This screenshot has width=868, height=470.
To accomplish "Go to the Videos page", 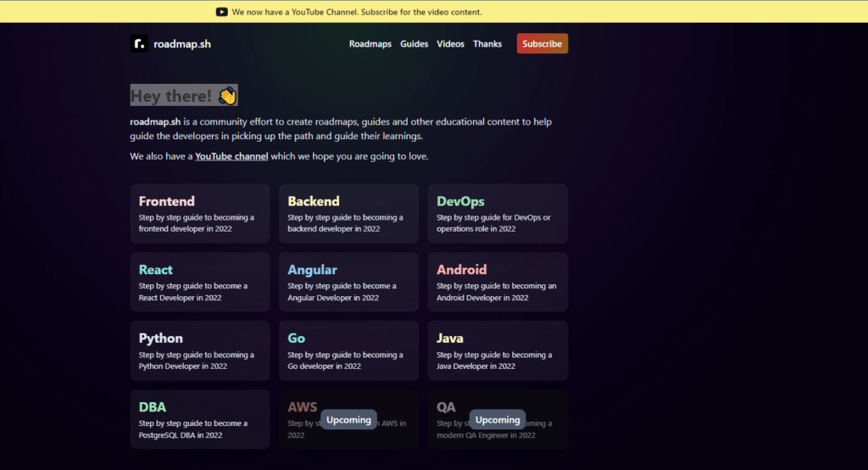I will click(x=450, y=44).
